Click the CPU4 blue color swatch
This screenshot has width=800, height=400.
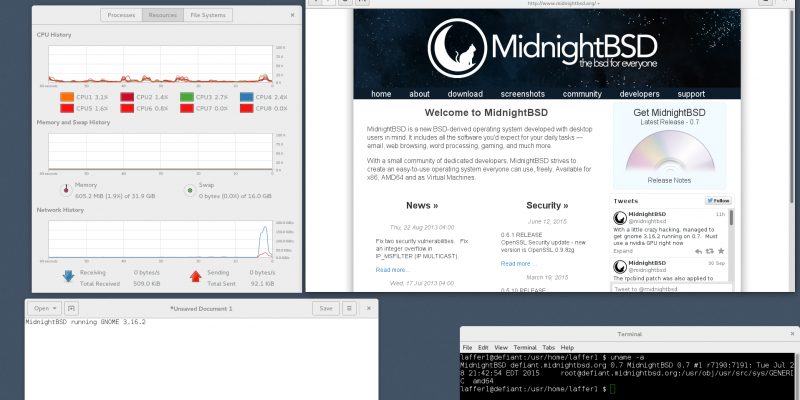(246, 97)
